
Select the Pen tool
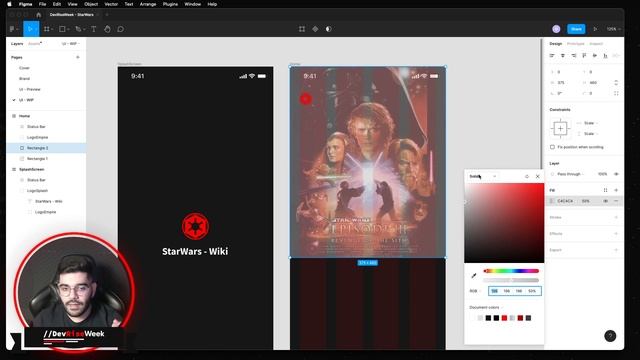[x=78, y=29]
